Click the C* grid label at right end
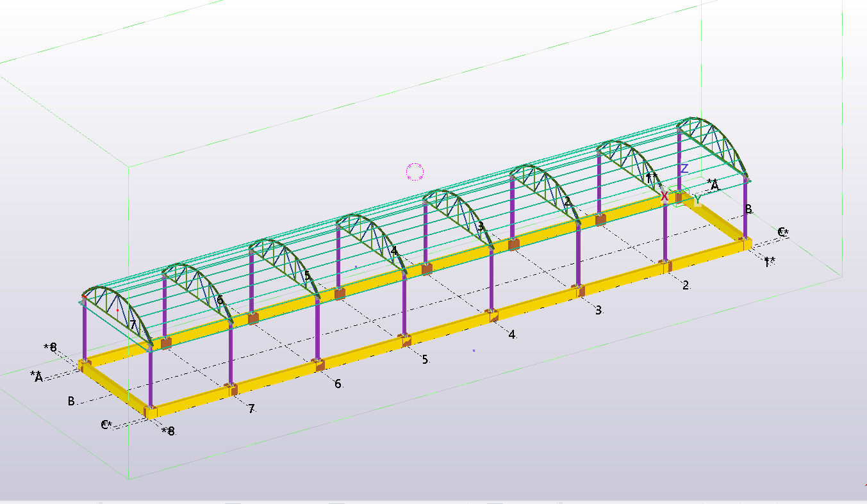 tap(782, 232)
